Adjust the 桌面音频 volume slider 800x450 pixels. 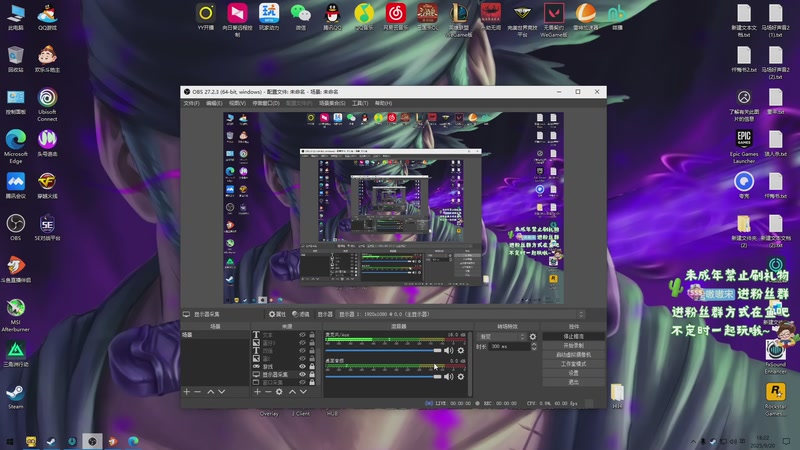click(383, 377)
